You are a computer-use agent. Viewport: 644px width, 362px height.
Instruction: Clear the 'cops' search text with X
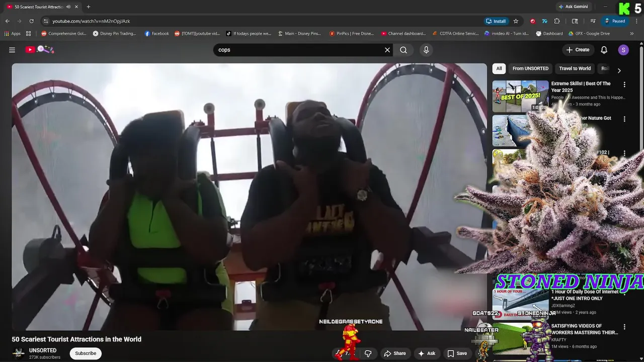[387, 50]
